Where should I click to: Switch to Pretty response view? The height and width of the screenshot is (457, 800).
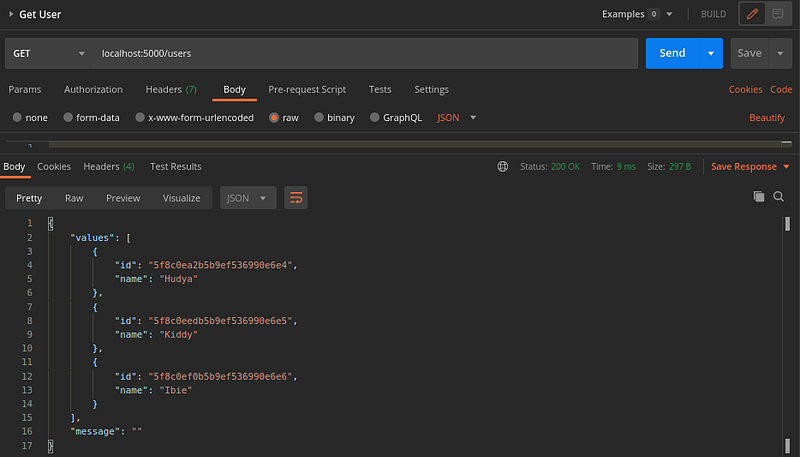(x=29, y=198)
